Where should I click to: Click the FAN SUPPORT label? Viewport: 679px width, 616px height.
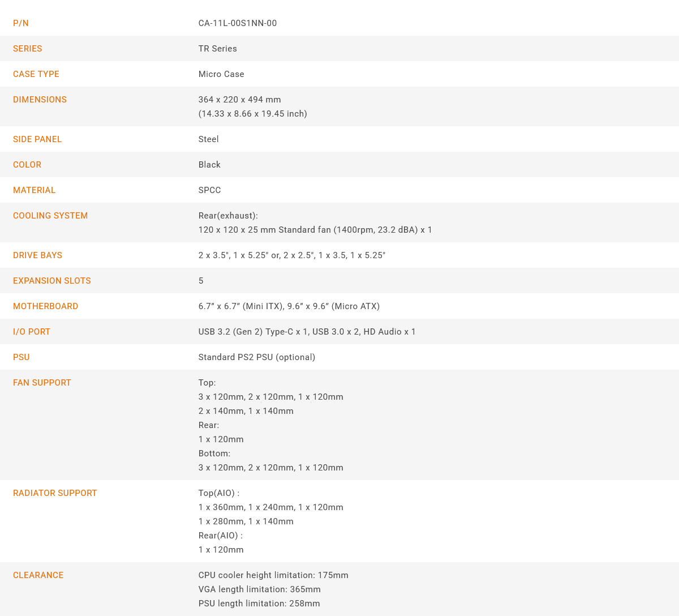click(x=42, y=383)
